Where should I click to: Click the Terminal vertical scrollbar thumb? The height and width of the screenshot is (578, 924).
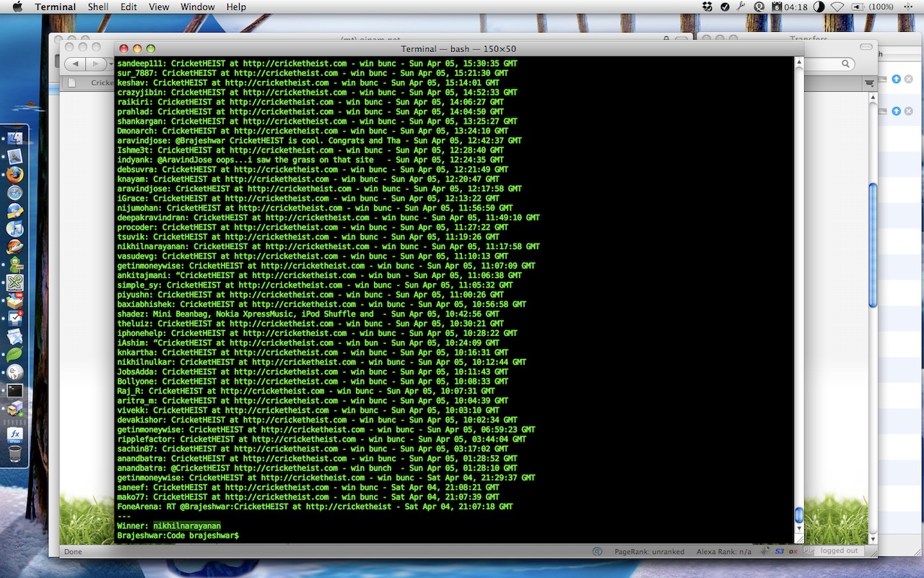click(x=799, y=514)
